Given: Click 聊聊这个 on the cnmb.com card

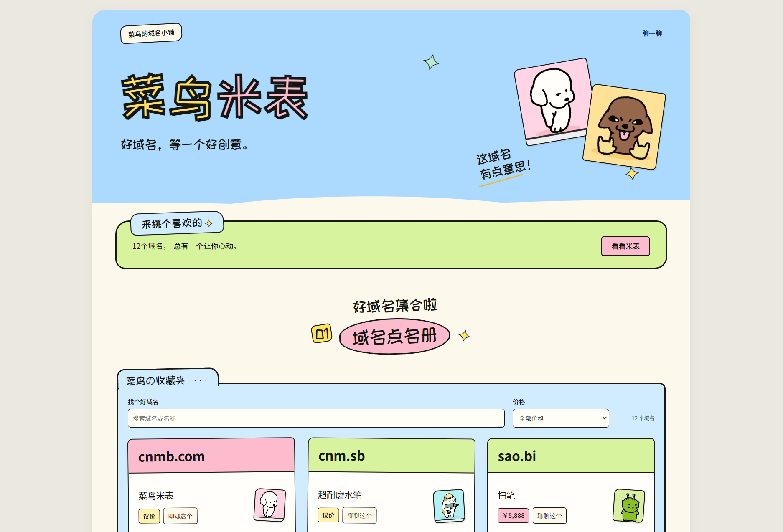Looking at the screenshot, I should coord(180,516).
